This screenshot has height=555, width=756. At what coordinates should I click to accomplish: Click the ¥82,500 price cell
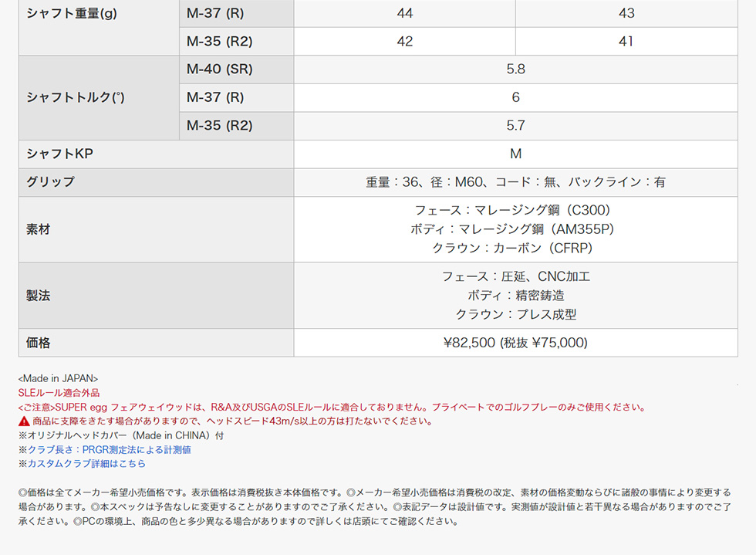click(x=515, y=343)
